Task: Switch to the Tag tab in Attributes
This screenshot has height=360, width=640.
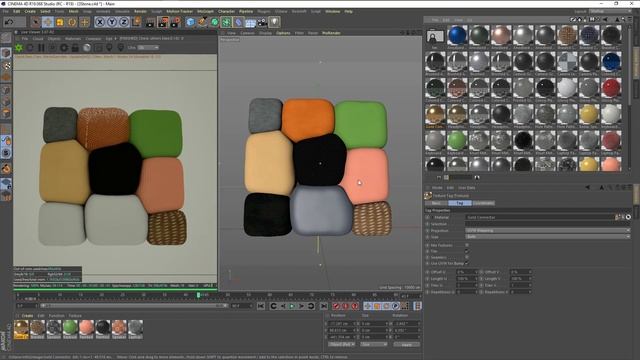Action: [460, 203]
